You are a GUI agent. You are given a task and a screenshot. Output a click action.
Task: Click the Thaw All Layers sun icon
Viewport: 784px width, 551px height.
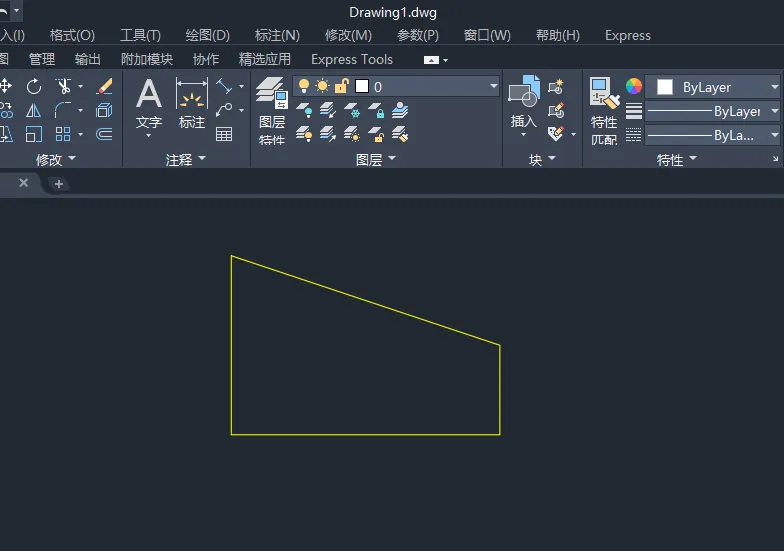[x=352, y=134]
